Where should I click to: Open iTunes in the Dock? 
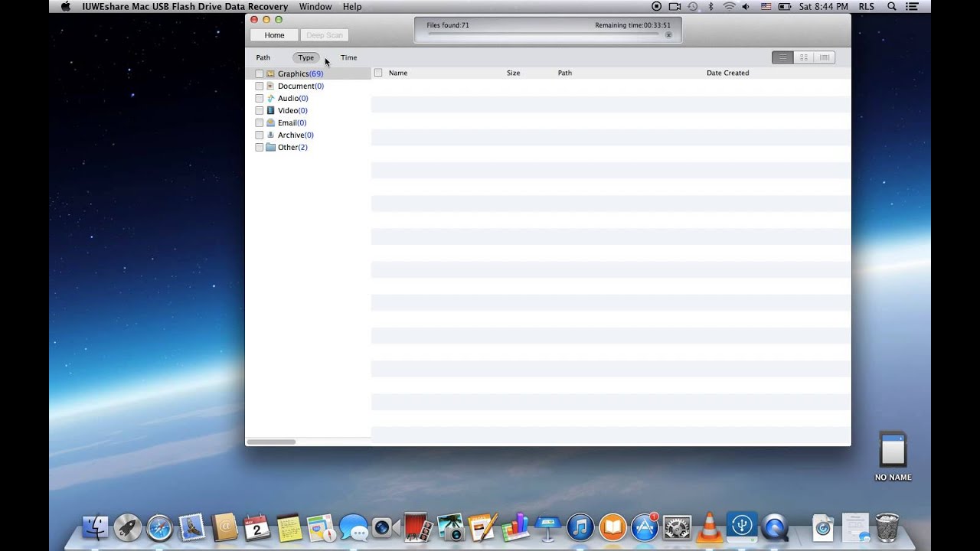[580, 527]
